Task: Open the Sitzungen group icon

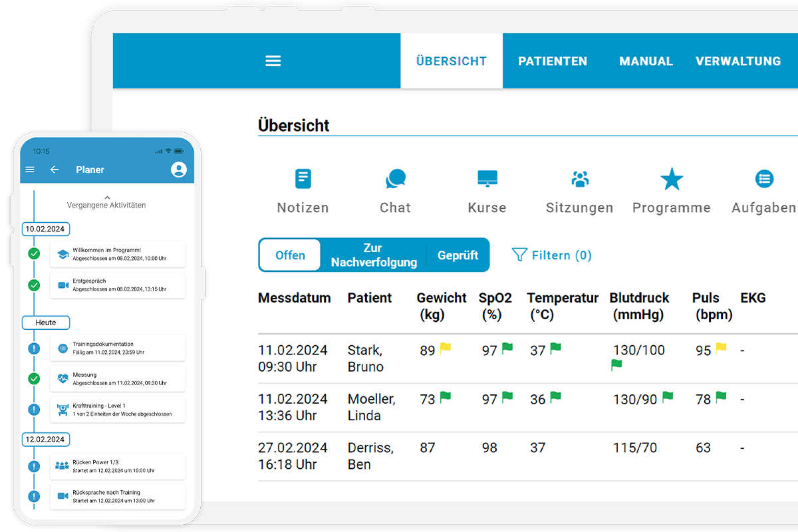Action: pyautogui.click(x=580, y=178)
